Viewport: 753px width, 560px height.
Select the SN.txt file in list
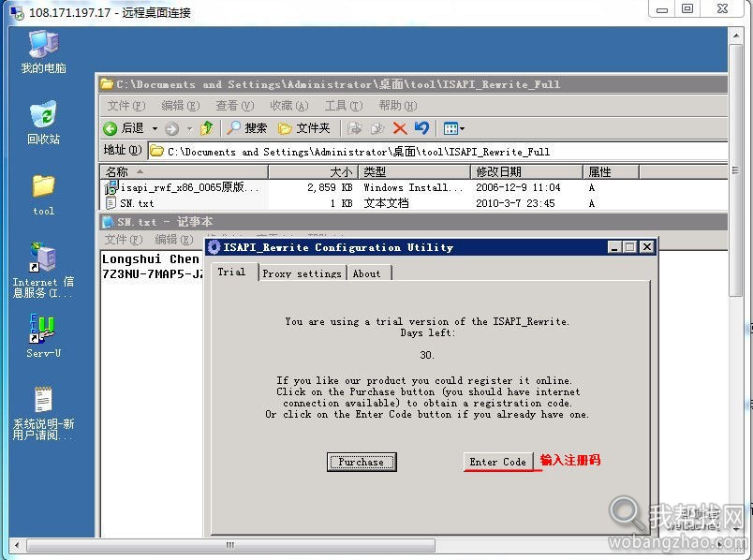(x=129, y=203)
